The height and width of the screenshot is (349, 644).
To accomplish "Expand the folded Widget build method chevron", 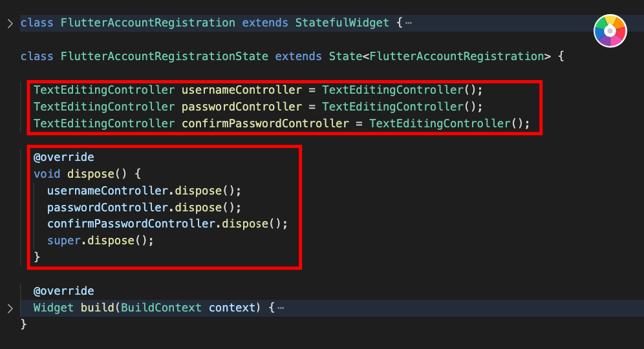I will [10, 308].
